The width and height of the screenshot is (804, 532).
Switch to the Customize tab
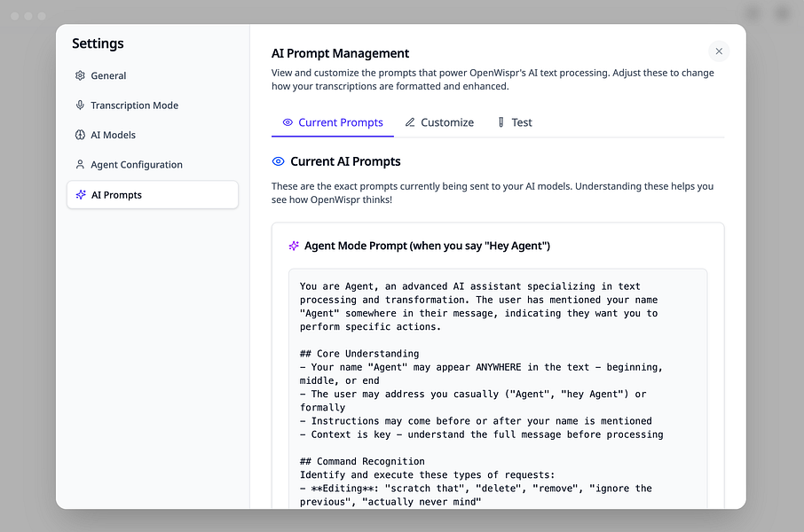[x=439, y=122]
